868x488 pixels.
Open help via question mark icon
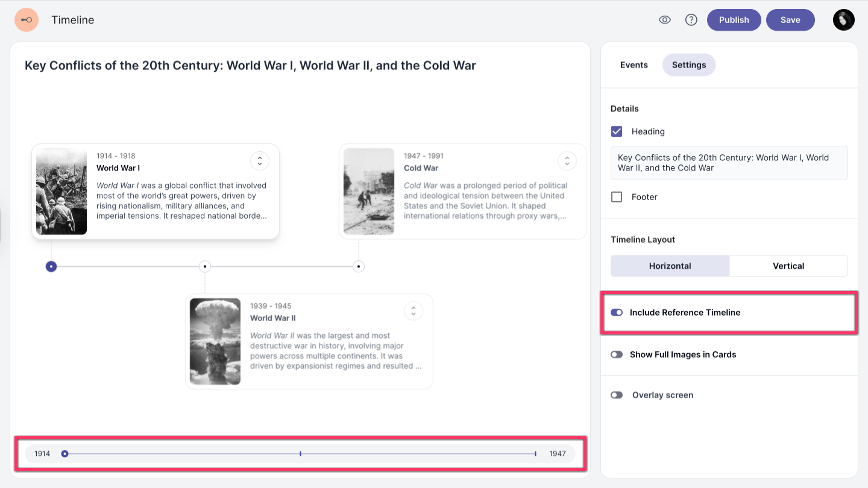pyautogui.click(x=691, y=20)
